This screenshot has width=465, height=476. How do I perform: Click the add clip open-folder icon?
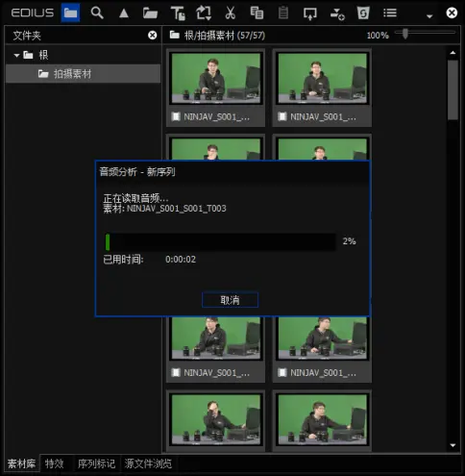click(150, 13)
